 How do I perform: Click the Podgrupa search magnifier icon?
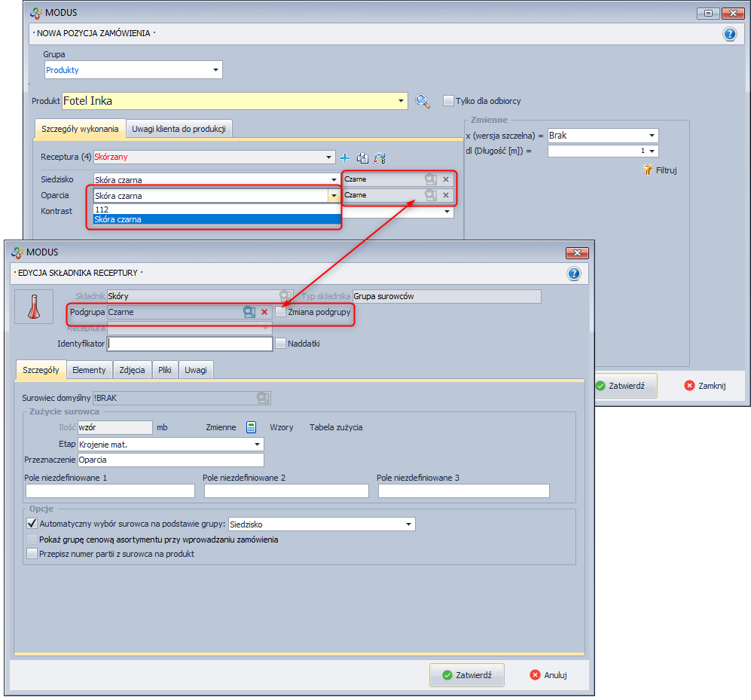(249, 312)
